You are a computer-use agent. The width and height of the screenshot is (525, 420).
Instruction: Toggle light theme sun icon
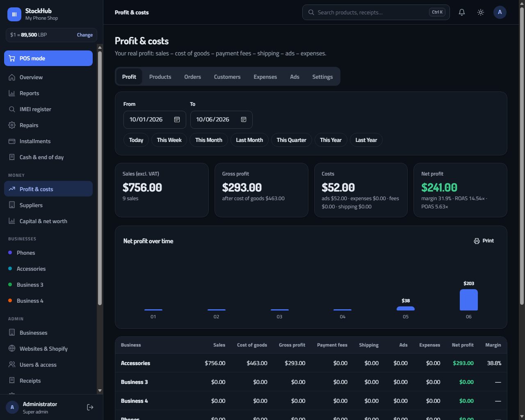481,12
